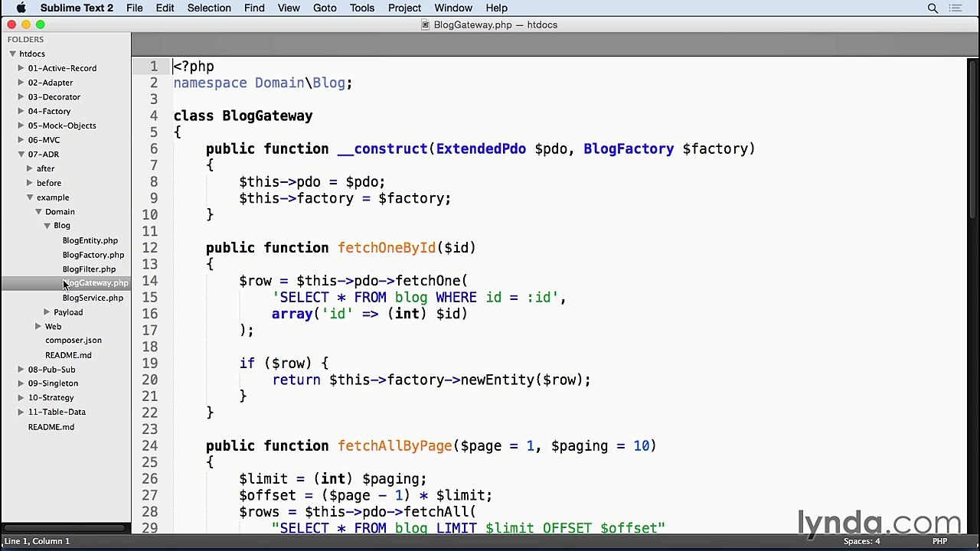Click line number 12 in the gutter
This screenshot has height=551, width=980.
(x=150, y=248)
